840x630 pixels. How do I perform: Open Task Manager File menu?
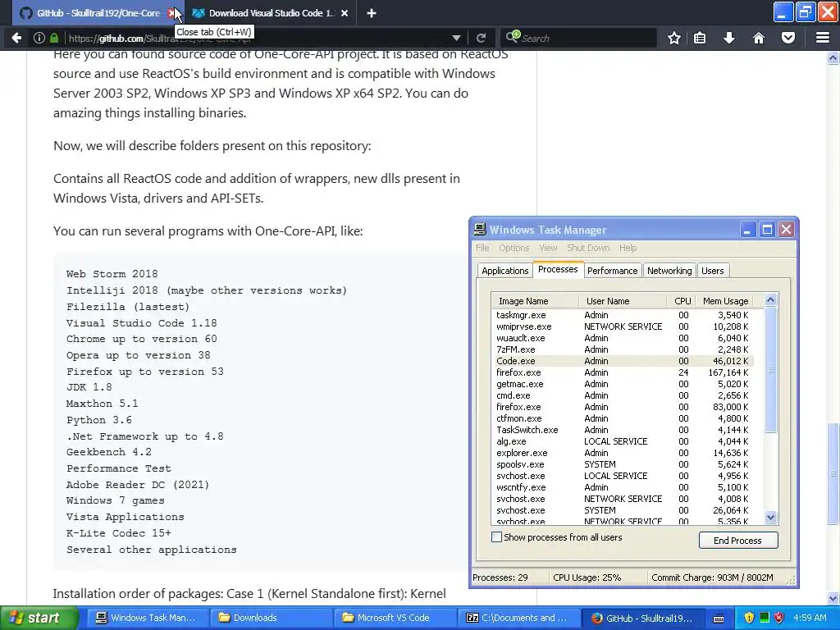click(x=482, y=248)
